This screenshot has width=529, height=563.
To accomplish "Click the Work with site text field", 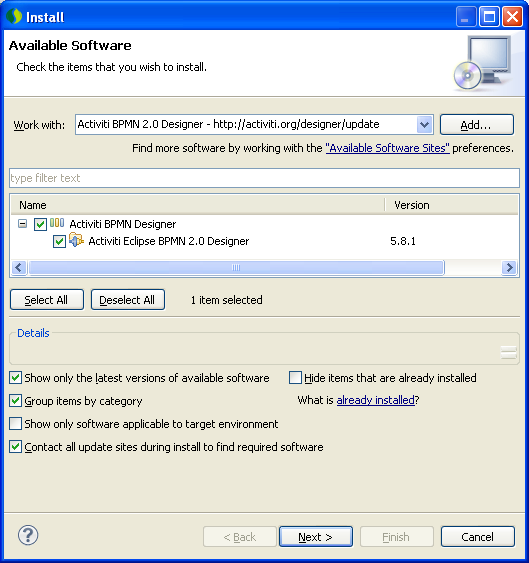I will point(246,125).
